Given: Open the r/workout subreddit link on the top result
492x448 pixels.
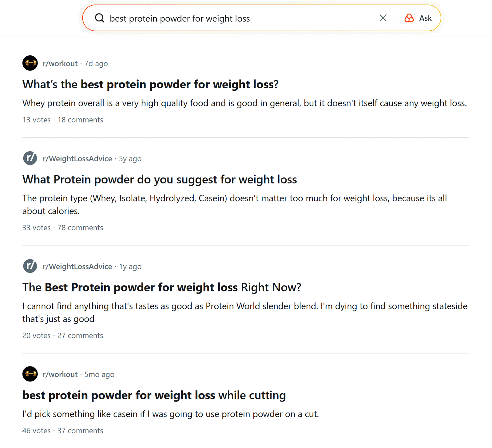Looking at the screenshot, I should point(60,63).
